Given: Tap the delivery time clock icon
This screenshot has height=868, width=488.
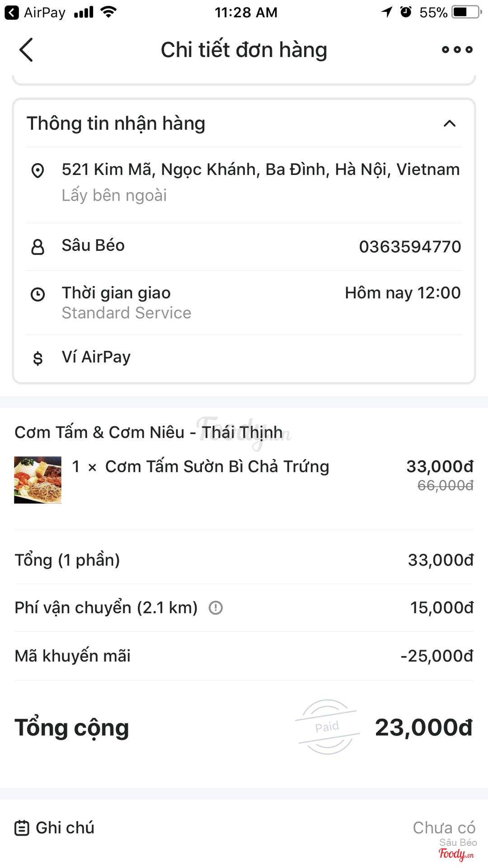Looking at the screenshot, I should tap(38, 294).
